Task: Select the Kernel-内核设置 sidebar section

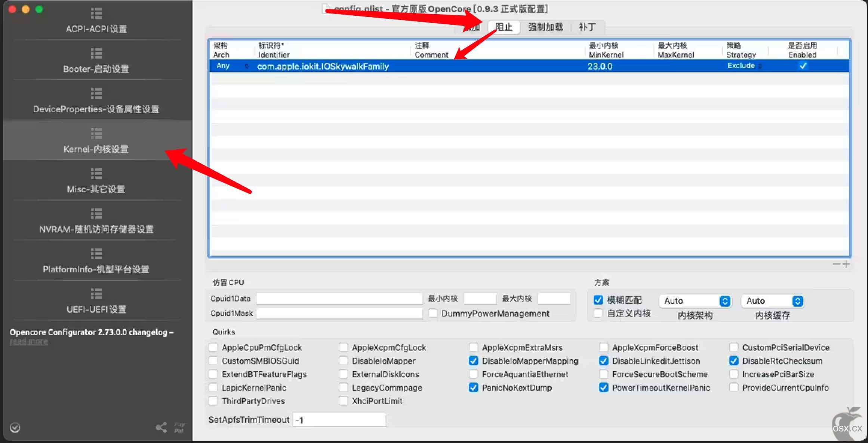Action: pos(96,141)
